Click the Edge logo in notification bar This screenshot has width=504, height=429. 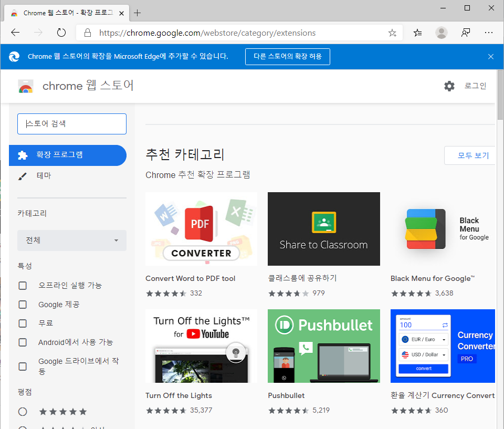(x=14, y=57)
